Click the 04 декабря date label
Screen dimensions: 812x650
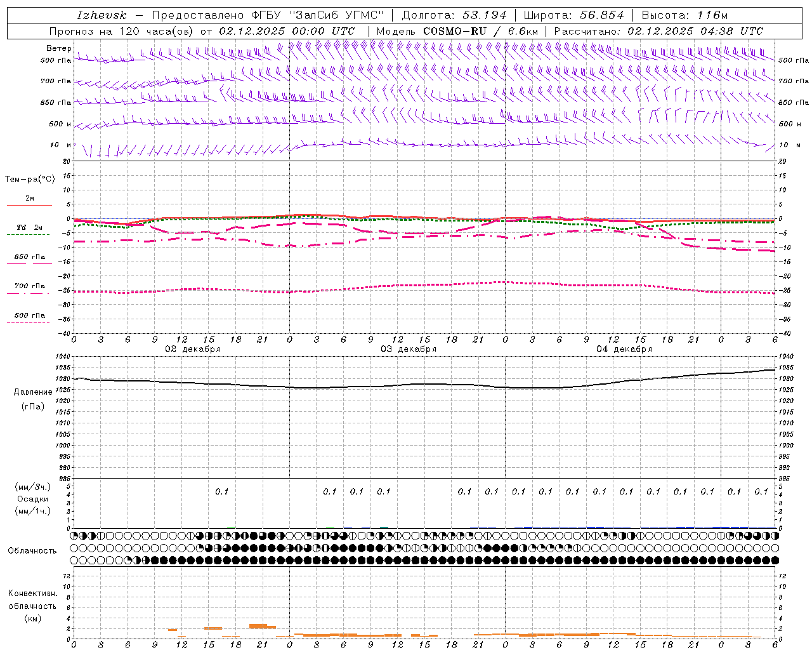[x=624, y=349]
